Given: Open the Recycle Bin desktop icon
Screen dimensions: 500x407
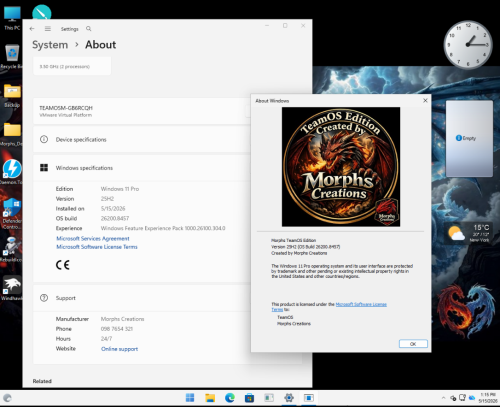Looking at the screenshot, I should [x=12, y=56].
